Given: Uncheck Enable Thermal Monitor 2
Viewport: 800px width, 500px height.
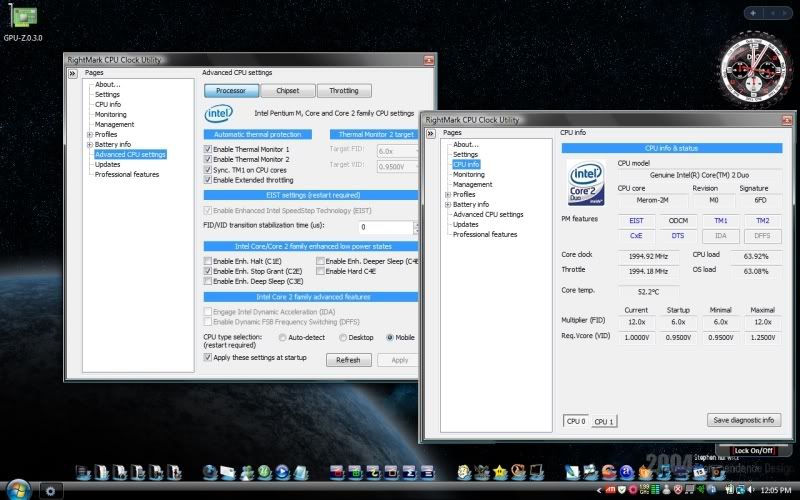Looking at the screenshot, I should click(208, 159).
